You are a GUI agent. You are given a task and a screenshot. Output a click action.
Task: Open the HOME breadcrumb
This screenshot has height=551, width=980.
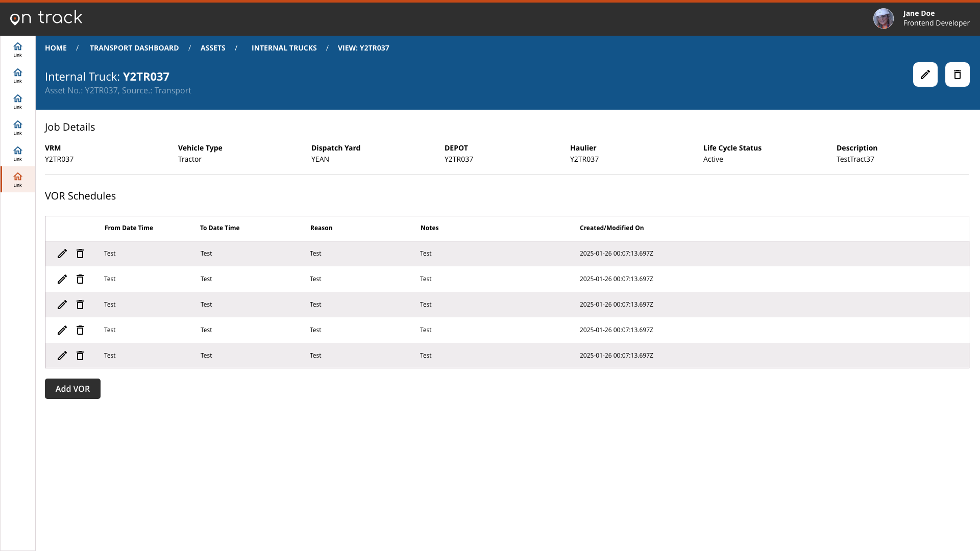tap(56, 47)
